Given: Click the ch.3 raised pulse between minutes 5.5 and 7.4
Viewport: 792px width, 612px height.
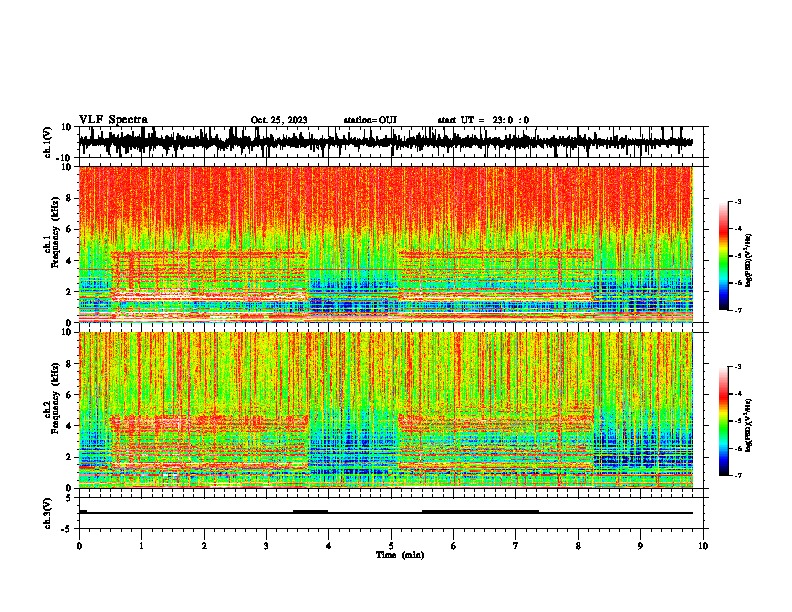Looking at the screenshot, I should [480, 511].
